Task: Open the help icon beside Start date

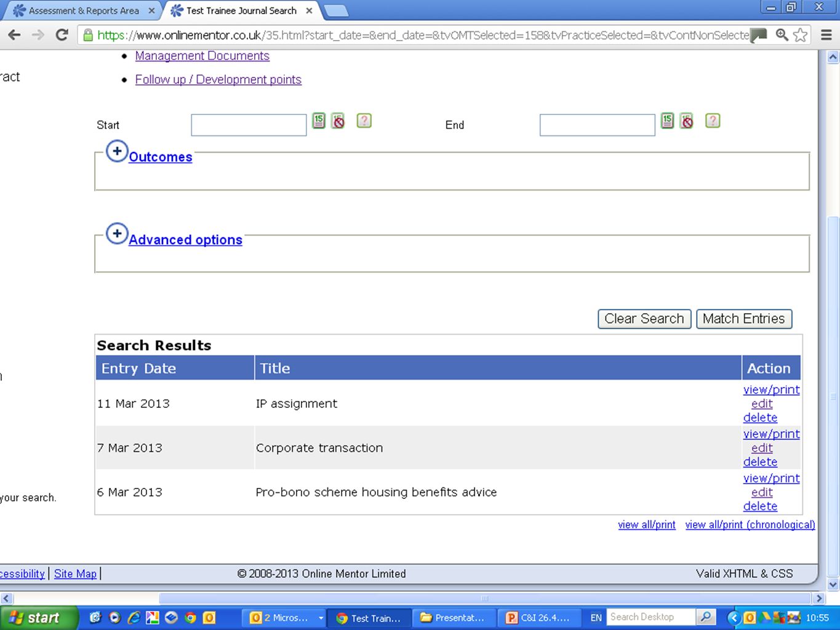Action: tap(364, 121)
